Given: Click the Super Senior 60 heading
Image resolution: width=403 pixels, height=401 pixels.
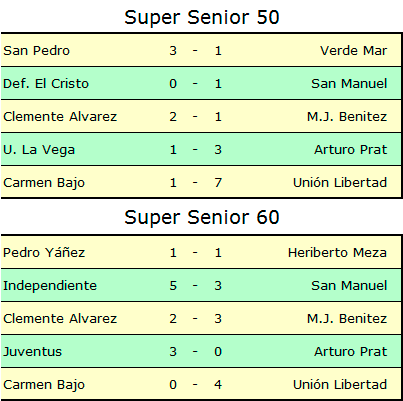Looking at the screenshot, I should click(x=202, y=218).
